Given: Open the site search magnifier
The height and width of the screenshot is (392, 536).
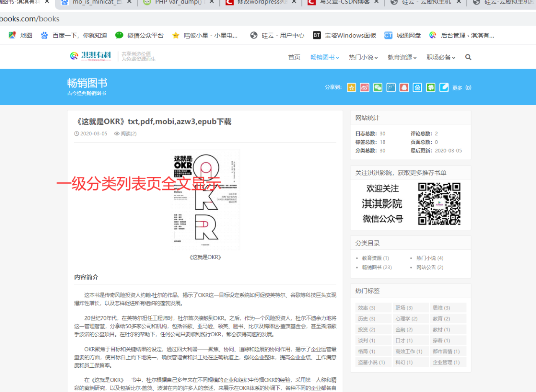Looking at the screenshot, I should coord(468,57).
